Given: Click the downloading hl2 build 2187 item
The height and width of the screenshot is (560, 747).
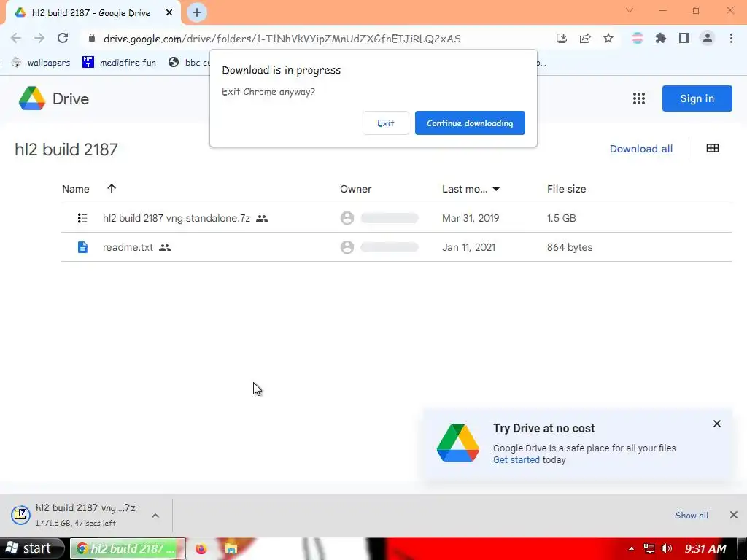Looking at the screenshot, I should pyautogui.click(x=85, y=515).
